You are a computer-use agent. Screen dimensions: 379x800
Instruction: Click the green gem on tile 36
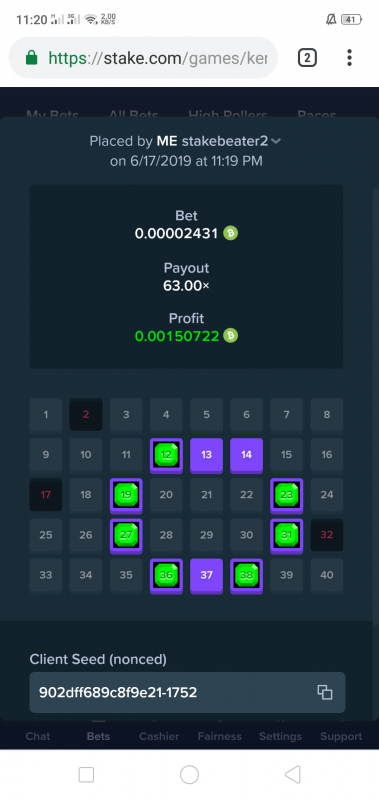[x=166, y=575]
